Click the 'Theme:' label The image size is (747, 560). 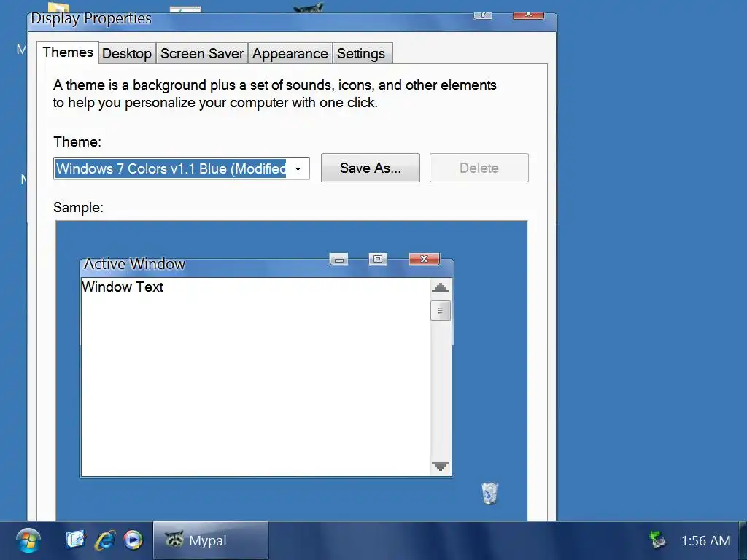[x=77, y=142]
